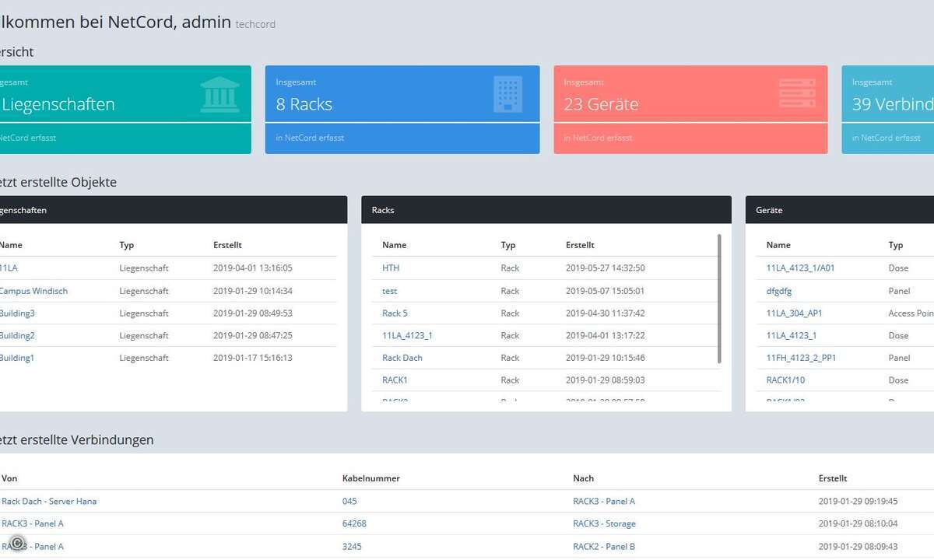Open the 11LA_304_AP1 device link
This screenshot has height=560, width=934.
click(x=795, y=313)
